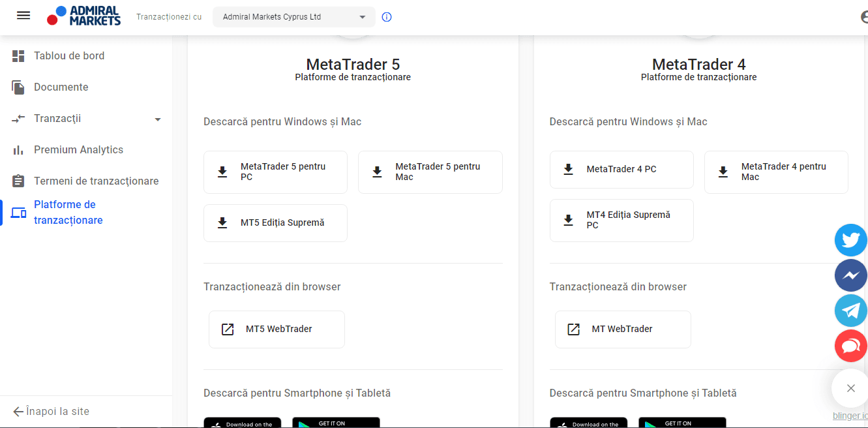Open the Admiral Markets Cyprus Ltd dropdown
The width and height of the screenshot is (868, 428).
(293, 17)
